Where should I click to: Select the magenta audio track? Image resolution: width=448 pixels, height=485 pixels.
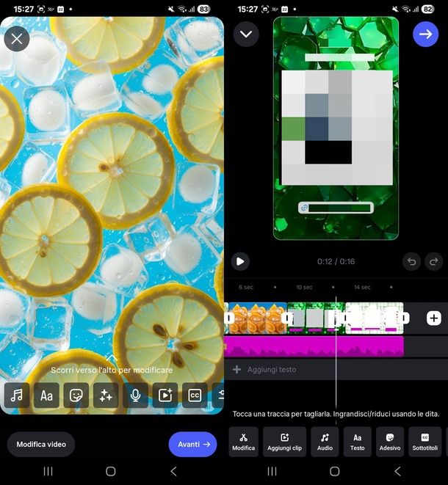point(314,346)
